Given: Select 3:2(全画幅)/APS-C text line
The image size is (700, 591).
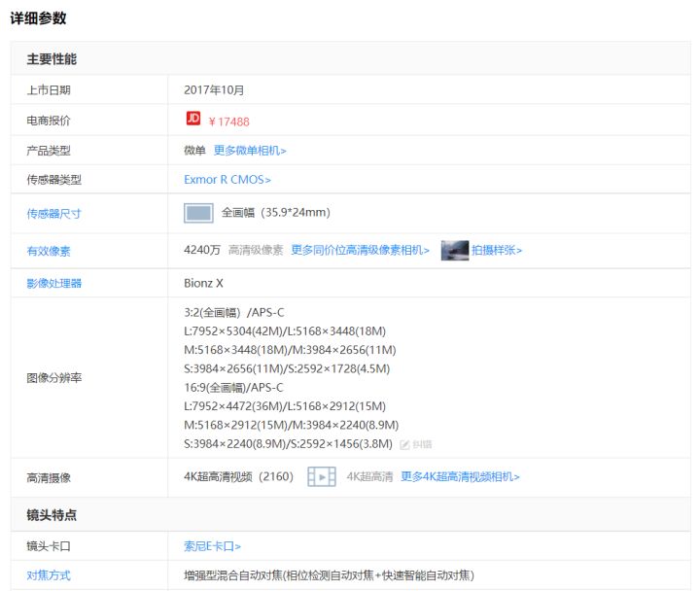Looking at the screenshot, I should click(x=234, y=312).
